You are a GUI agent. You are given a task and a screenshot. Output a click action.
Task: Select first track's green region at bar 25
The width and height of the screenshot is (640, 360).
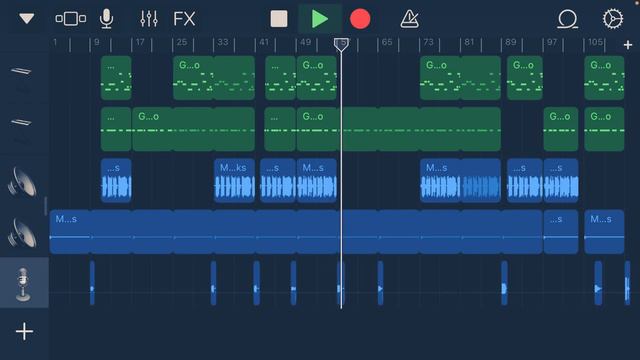(214, 78)
